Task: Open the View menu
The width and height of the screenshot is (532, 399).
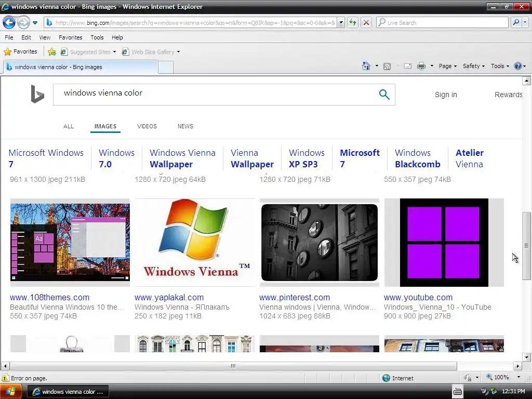Action: [x=45, y=37]
